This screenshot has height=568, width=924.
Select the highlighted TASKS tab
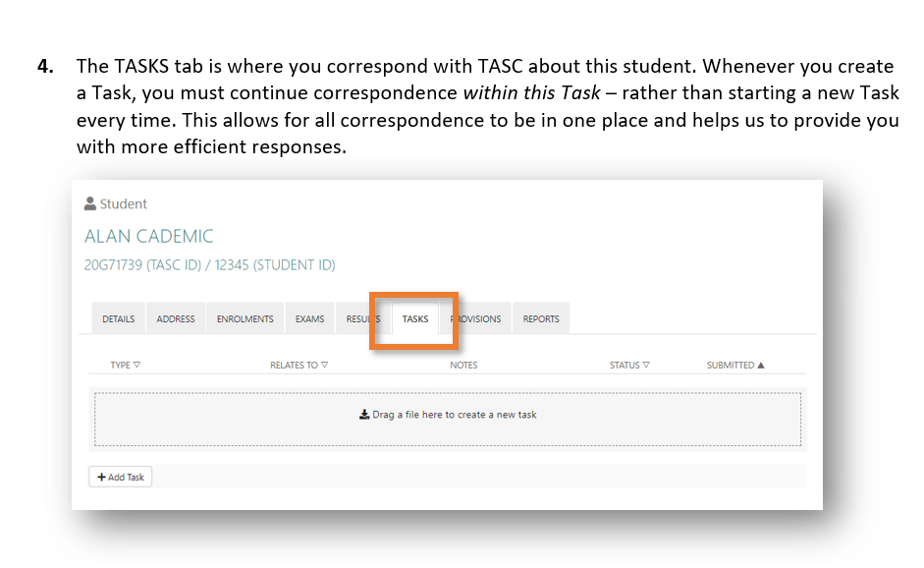(x=415, y=319)
